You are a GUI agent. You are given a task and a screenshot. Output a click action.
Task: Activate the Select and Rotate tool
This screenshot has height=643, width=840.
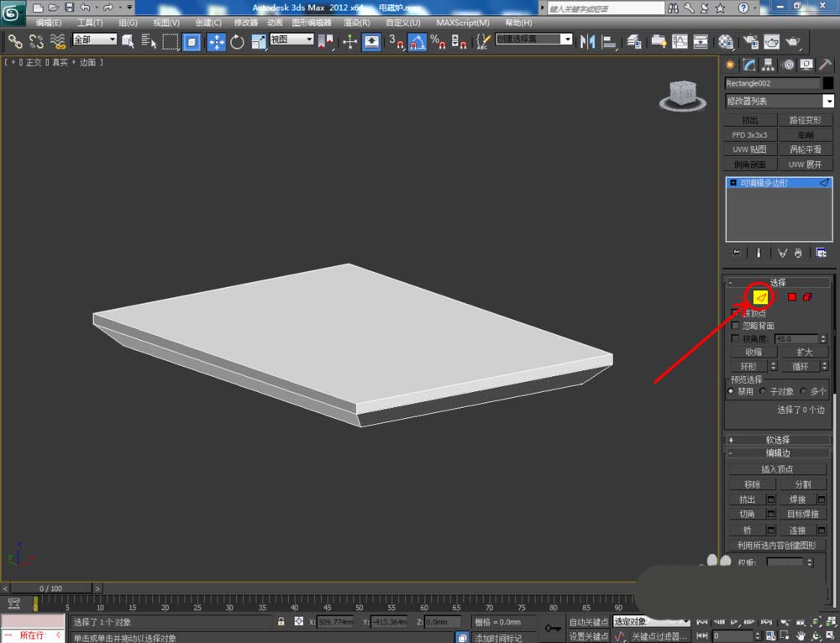(x=237, y=42)
